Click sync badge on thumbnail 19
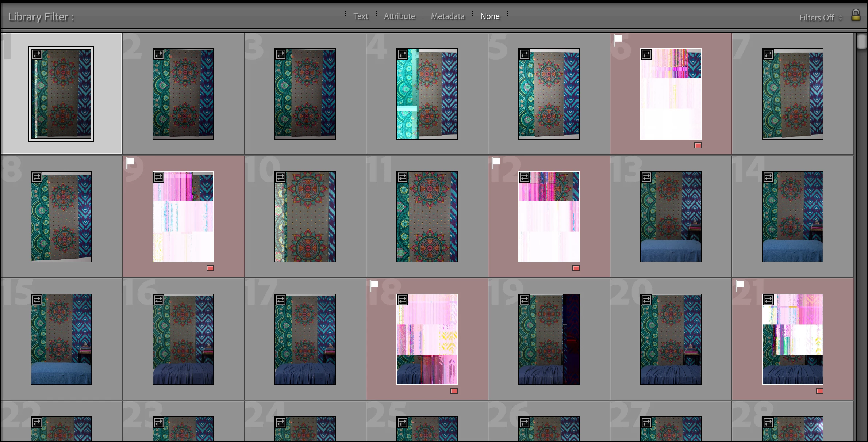The width and height of the screenshot is (868, 442). [x=525, y=300]
